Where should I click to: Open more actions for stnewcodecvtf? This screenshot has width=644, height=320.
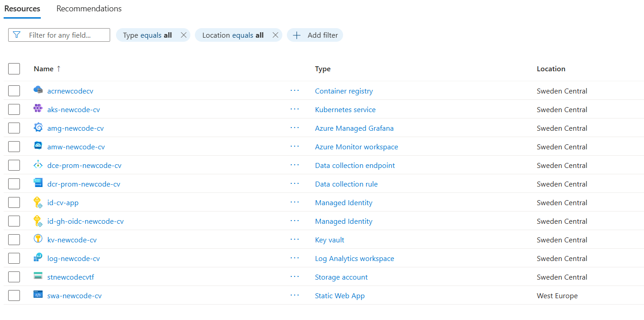[x=295, y=276]
